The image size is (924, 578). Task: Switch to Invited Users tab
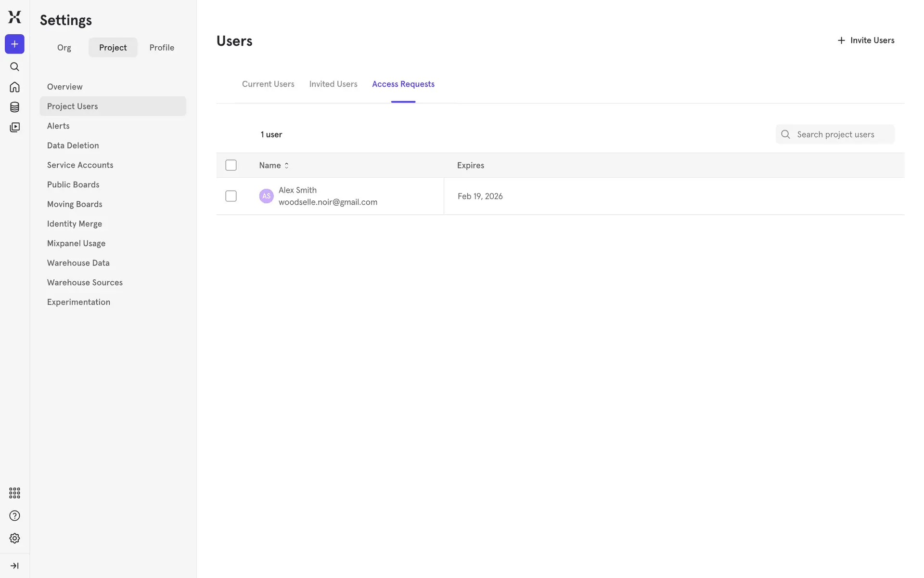(x=333, y=84)
